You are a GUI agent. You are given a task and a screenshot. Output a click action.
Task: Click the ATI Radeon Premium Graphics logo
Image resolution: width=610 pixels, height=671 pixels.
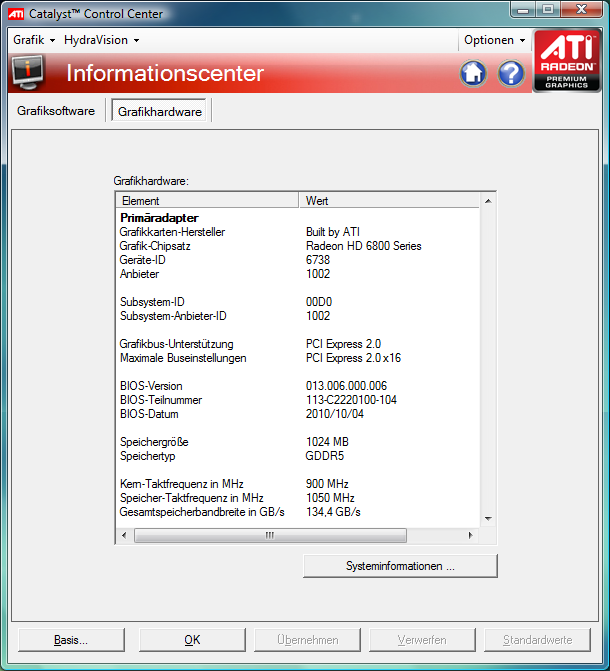point(567,60)
